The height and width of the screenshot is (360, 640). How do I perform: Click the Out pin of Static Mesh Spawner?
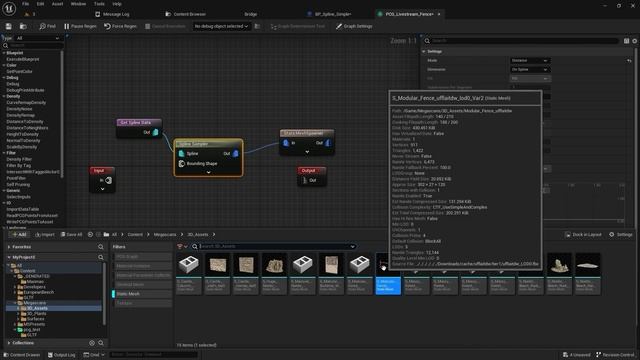tap(327, 143)
